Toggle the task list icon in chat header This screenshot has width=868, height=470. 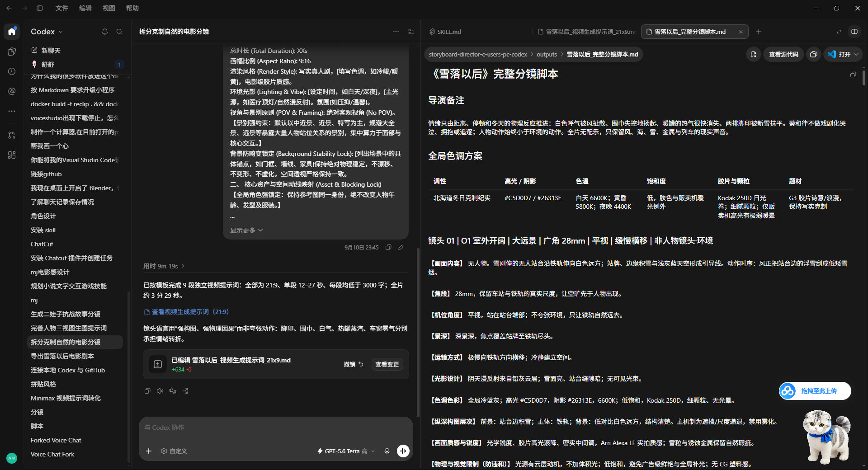(411, 32)
